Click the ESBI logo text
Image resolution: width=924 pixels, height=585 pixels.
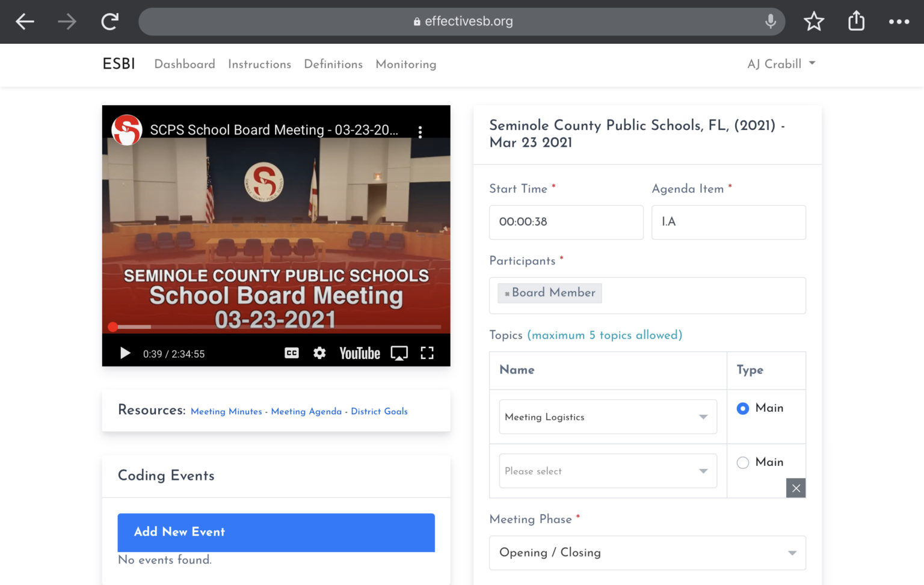(119, 64)
